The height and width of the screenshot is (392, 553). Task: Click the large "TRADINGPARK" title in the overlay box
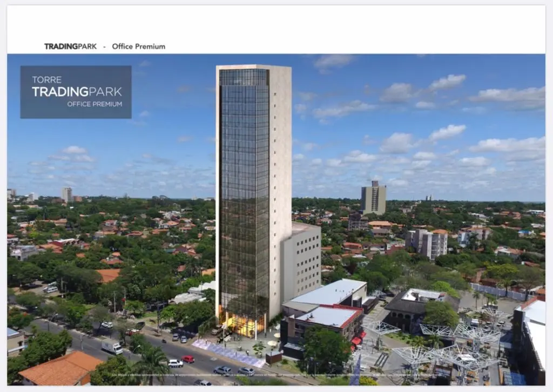pos(77,92)
